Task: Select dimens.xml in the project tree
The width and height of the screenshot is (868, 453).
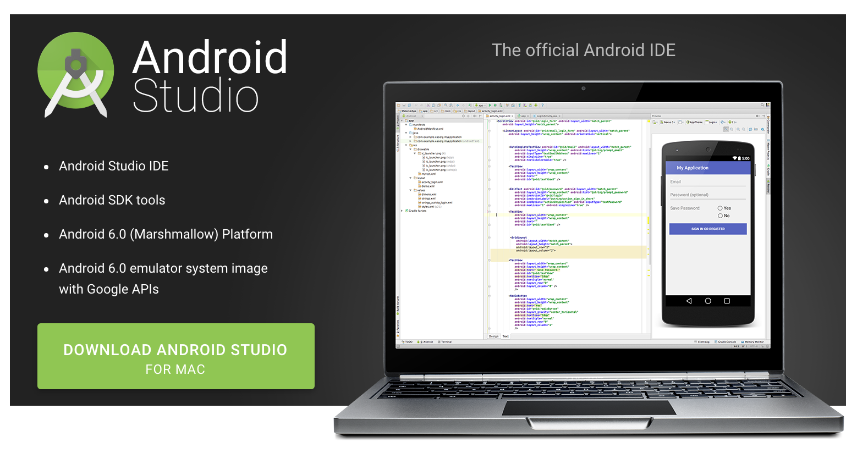Action: coord(427,194)
